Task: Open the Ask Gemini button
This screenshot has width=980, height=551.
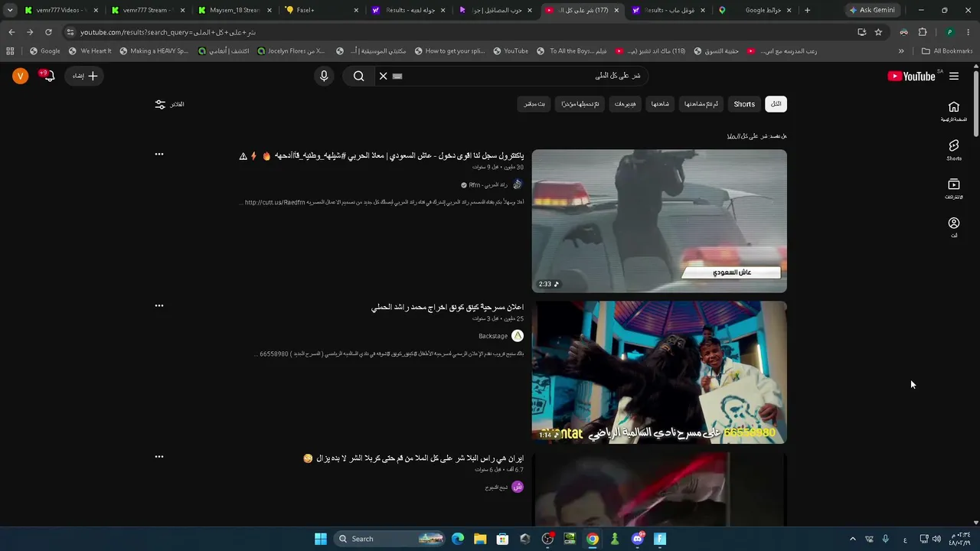Action: coord(871,10)
